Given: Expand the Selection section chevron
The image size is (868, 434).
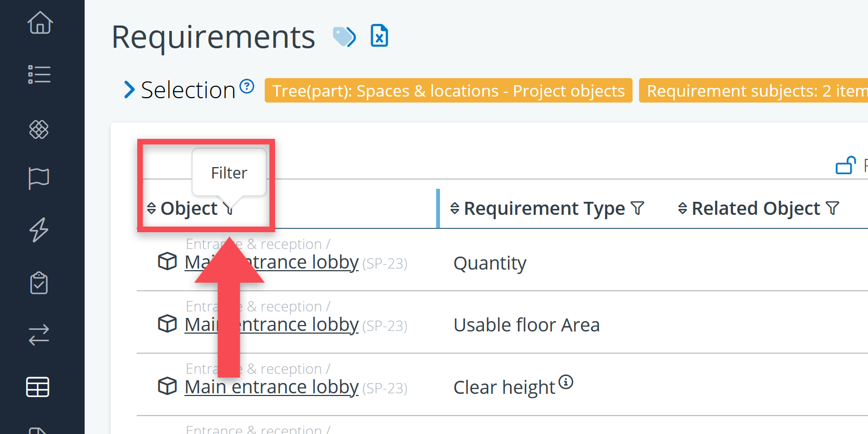Looking at the screenshot, I should pyautogui.click(x=129, y=90).
